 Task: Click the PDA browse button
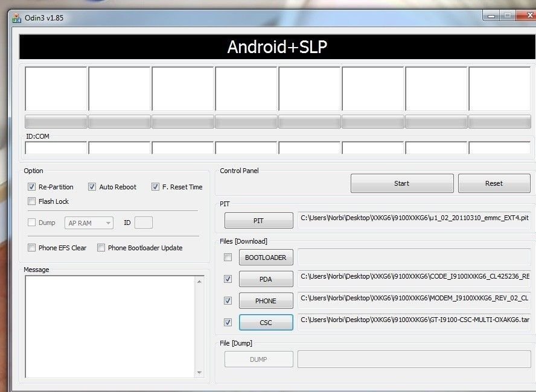266,279
